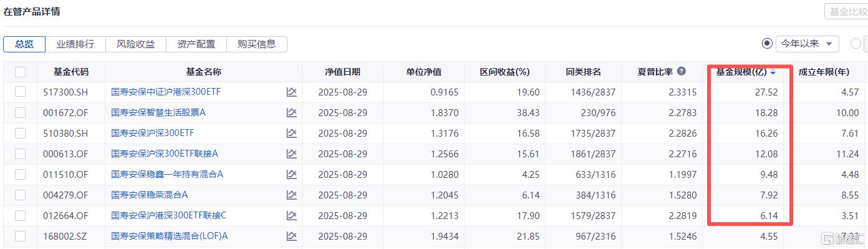Open chart icon for 国寿安保稳鑫一年持有混合A
868x249 pixels.
(x=291, y=175)
